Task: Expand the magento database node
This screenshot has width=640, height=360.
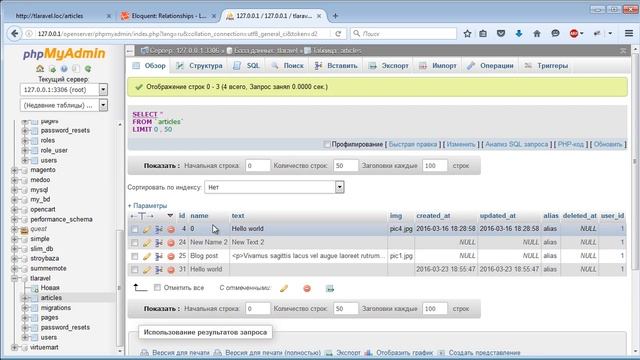Action: [15, 170]
